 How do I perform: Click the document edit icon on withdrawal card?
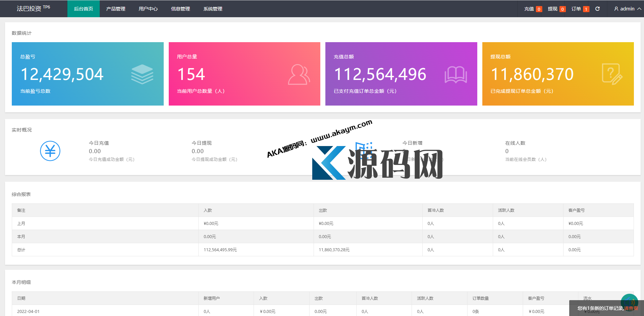612,74
